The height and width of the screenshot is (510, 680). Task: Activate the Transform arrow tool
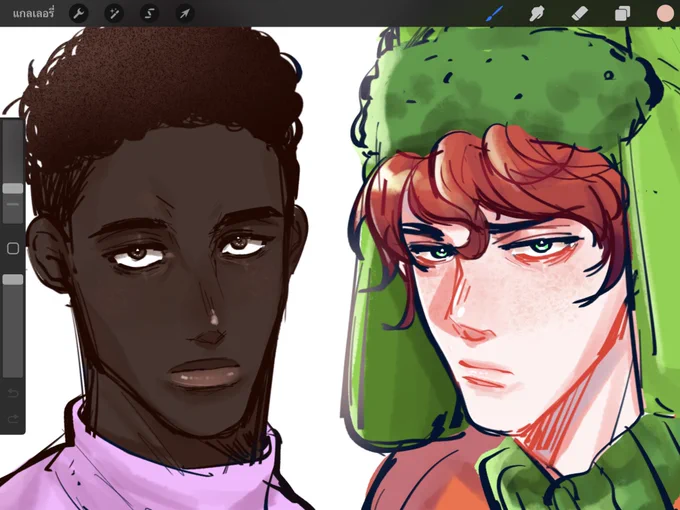(185, 13)
